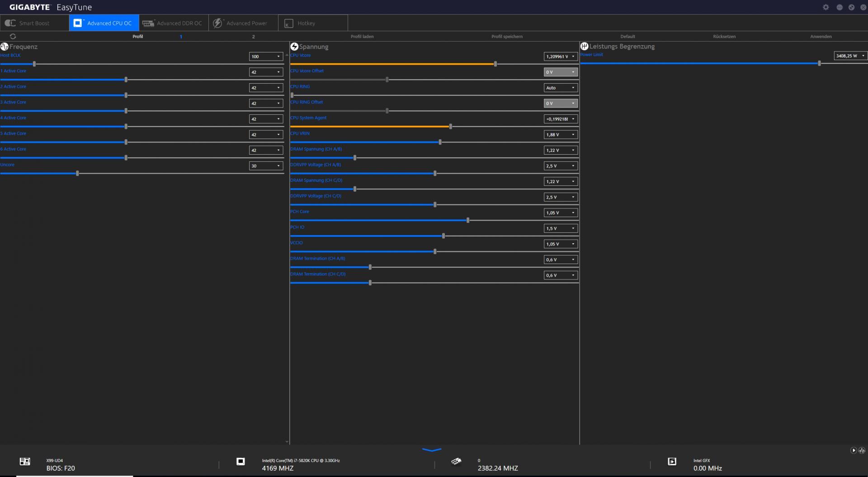Open the 4 Active Core ratio dropdown
The image size is (868, 477).
coord(266,119)
